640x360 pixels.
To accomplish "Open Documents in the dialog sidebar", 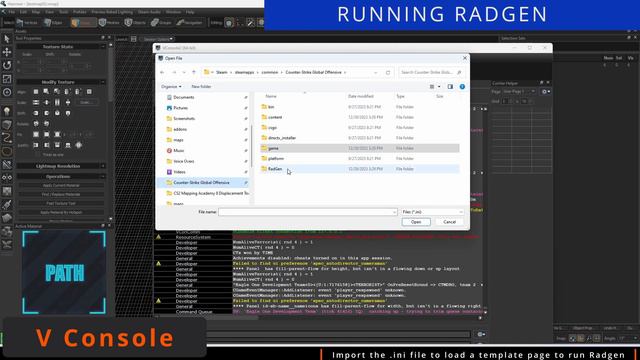I will (x=184, y=97).
